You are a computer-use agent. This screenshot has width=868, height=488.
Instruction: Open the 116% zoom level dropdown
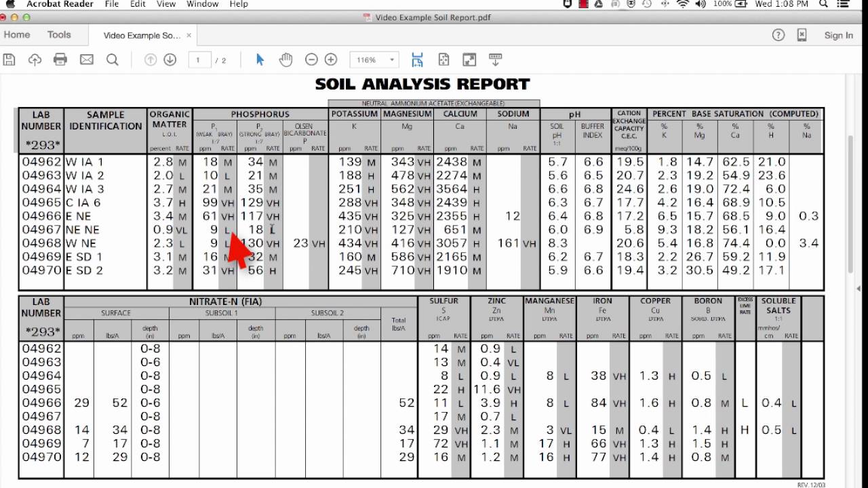point(374,60)
